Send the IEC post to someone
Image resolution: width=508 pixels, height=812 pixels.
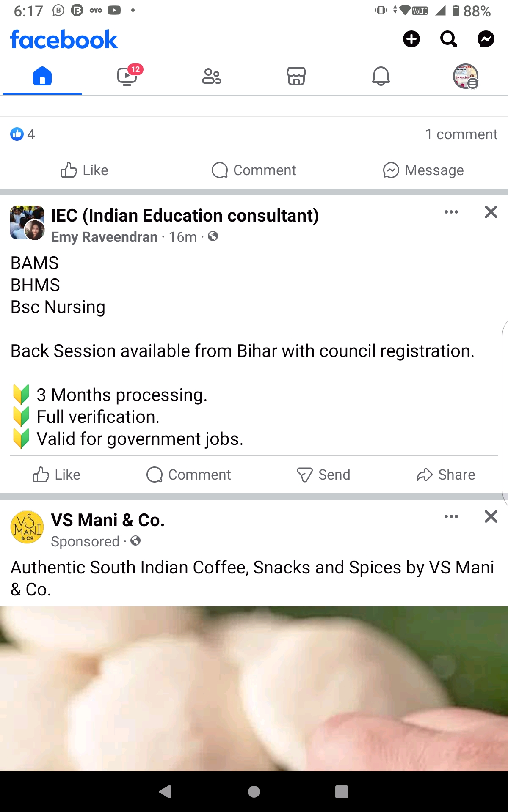(323, 475)
